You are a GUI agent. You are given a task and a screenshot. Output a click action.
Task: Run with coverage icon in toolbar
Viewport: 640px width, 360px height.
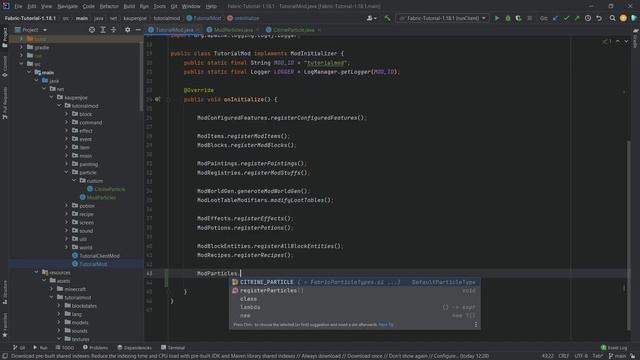pyautogui.click(x=518, y=18)
